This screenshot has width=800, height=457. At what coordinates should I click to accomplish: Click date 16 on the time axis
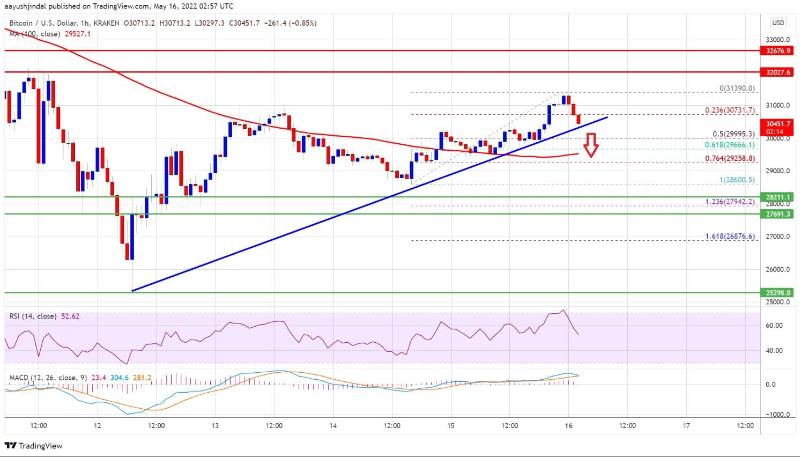pyautogui.click(x=569, y=425)
